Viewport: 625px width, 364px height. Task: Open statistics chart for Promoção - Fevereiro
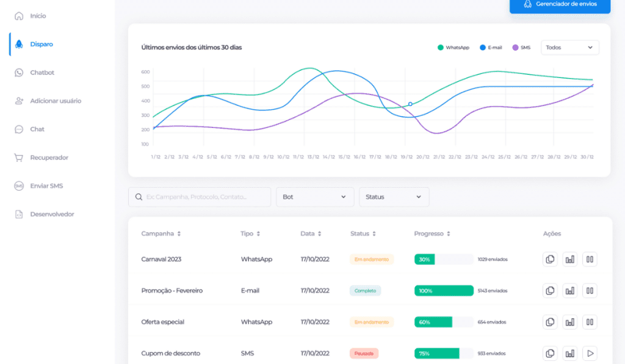click(570, 291)
